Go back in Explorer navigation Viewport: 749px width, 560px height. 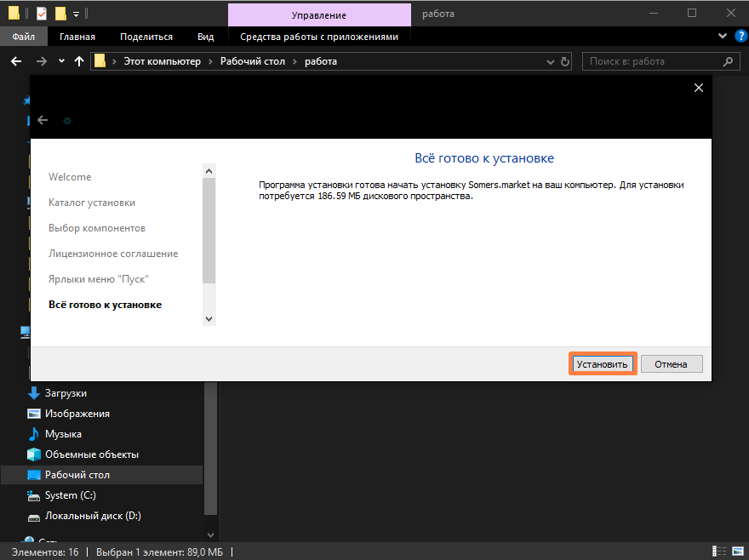(16, 61)
